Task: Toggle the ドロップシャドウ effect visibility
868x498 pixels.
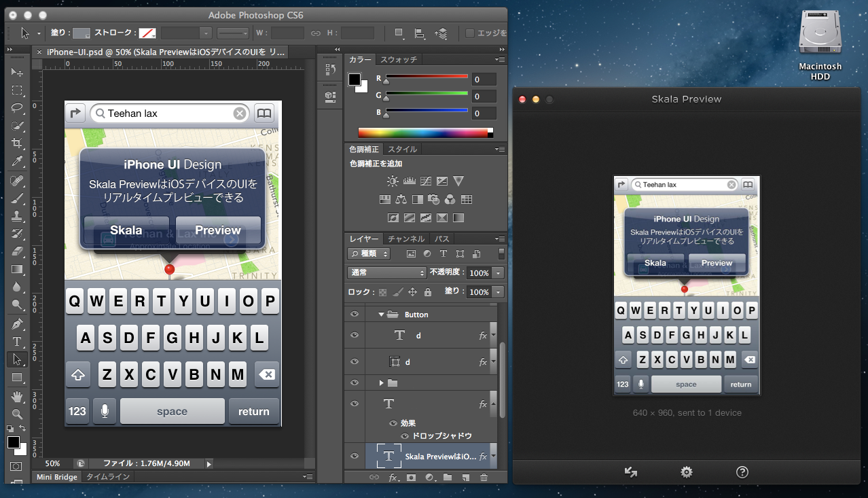Action: click(405, 435)
